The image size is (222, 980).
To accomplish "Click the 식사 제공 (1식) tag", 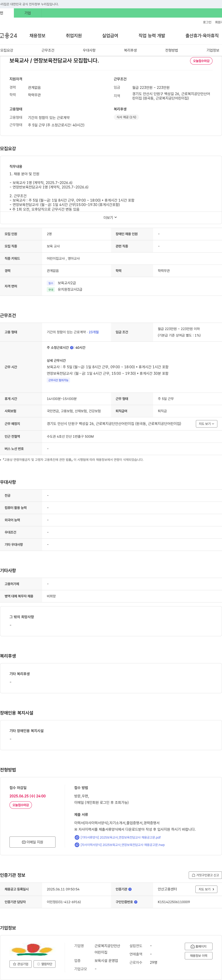I will tap(126, 117).
